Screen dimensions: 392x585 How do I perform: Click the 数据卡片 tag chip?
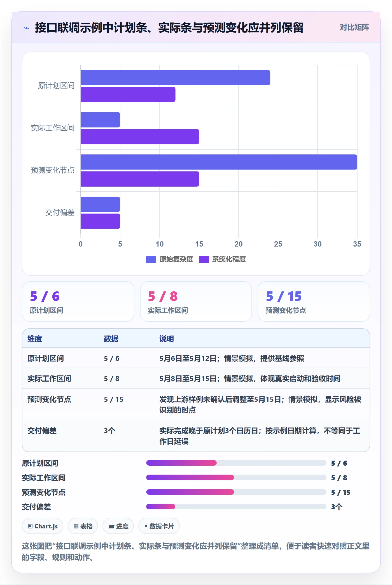(x=159, y=526)
